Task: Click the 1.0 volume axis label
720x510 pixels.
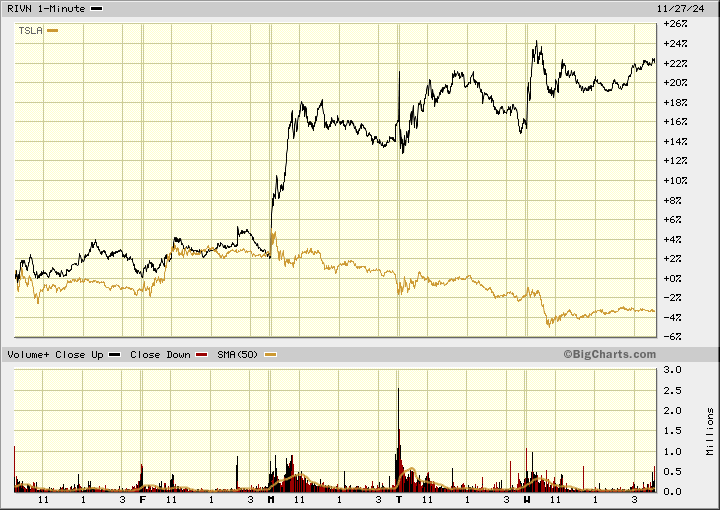Action: 672,452
